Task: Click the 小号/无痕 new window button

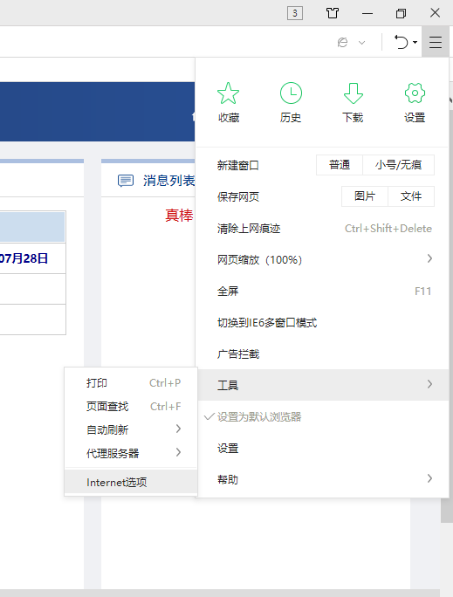Action: (398, 165)
